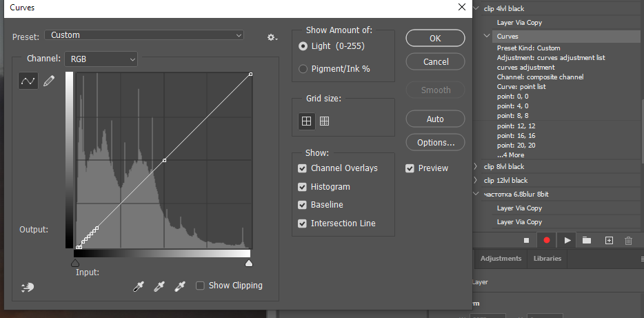This screenshot has height=318, width=644.
Task: Pick the black point eyedropper
Action: (x=139, y=286)
